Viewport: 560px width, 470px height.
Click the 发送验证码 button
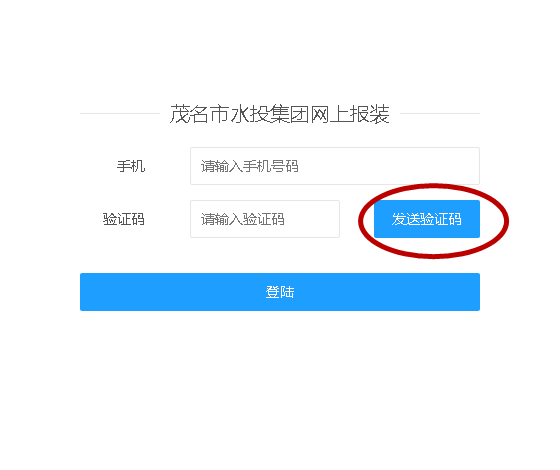tap(427, 219)
